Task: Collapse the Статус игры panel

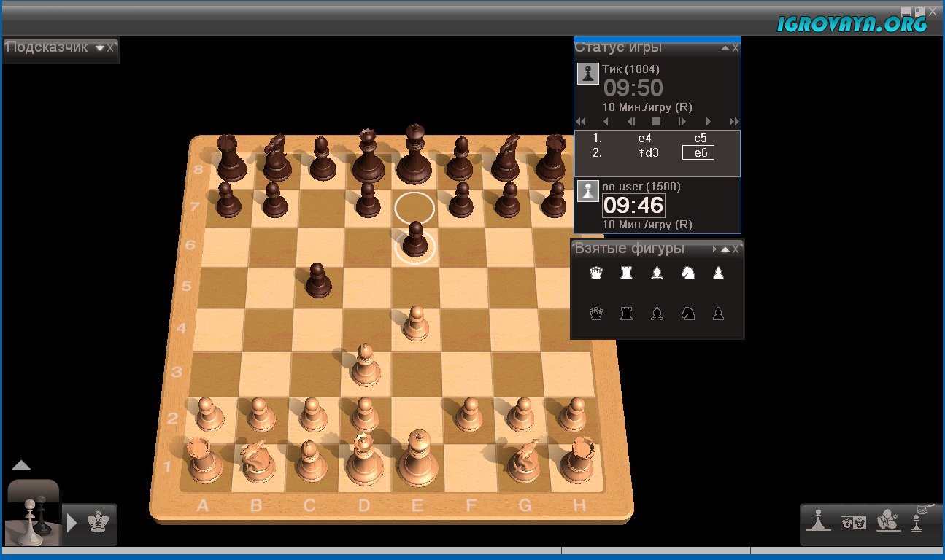Action: click(x=725, y=48)
